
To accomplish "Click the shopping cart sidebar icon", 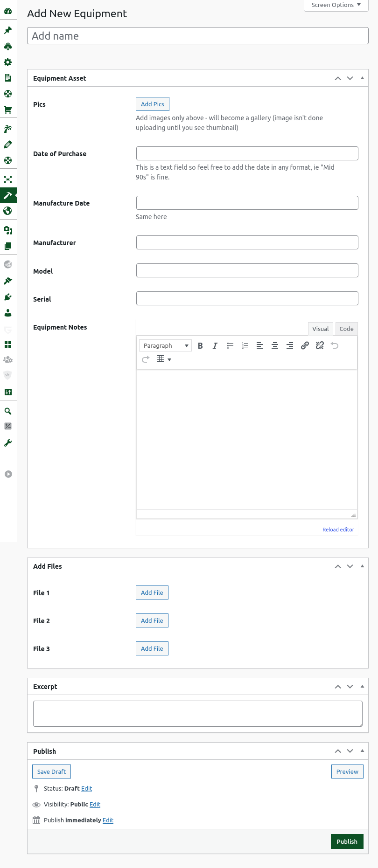I will [x=8, y=110].
